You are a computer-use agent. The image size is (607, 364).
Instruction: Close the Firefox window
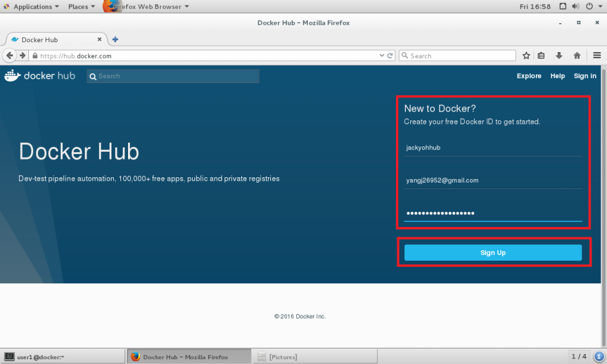[x=597, y=23]
